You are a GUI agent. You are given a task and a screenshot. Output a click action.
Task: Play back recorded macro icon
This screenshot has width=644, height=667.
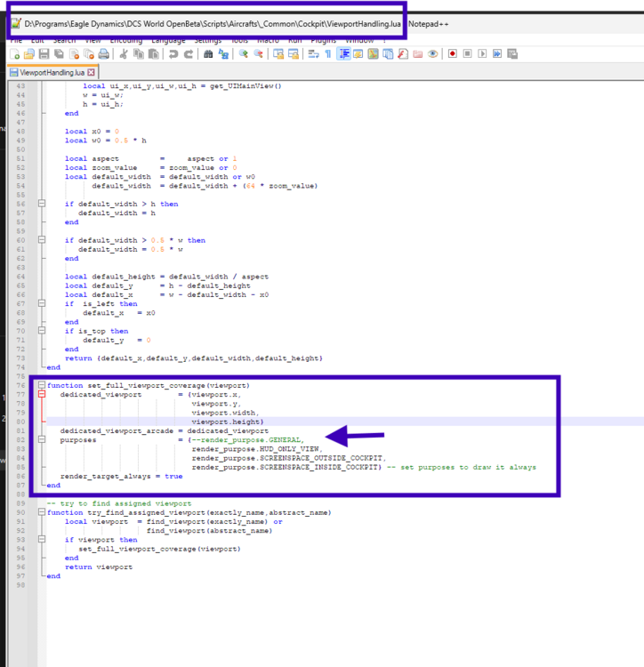click(x=482, y=54)
